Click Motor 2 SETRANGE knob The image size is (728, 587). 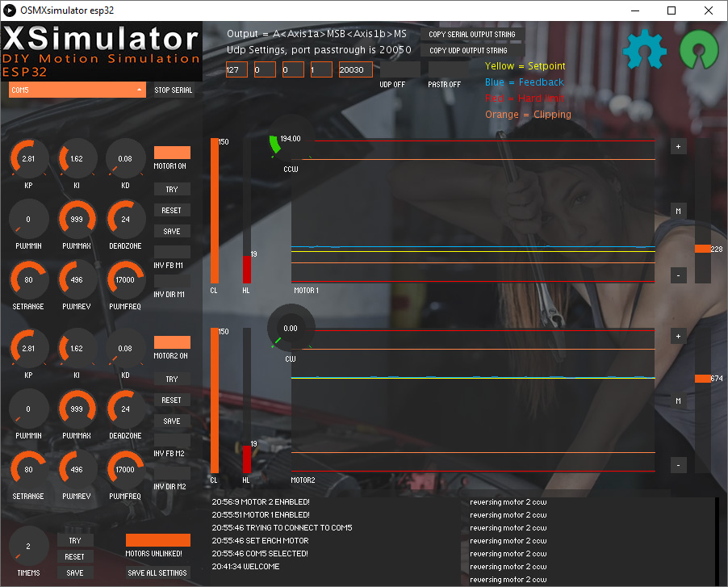pyautogui.click(x=29, y=469)
